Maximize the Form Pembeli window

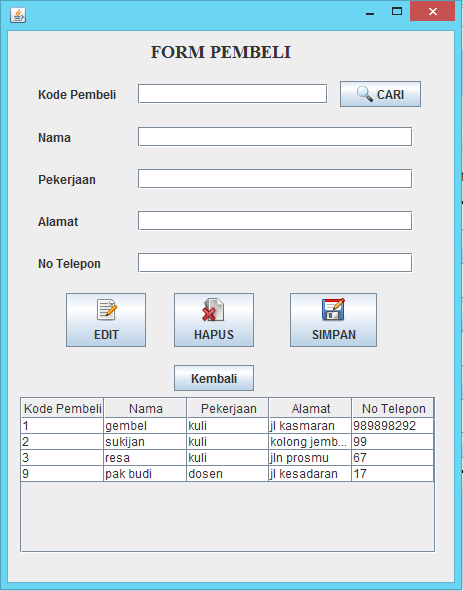click(397, 11)
